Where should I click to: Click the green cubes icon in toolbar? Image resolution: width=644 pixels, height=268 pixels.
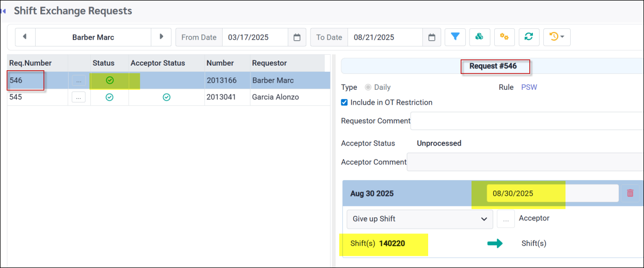click(480, 37)
